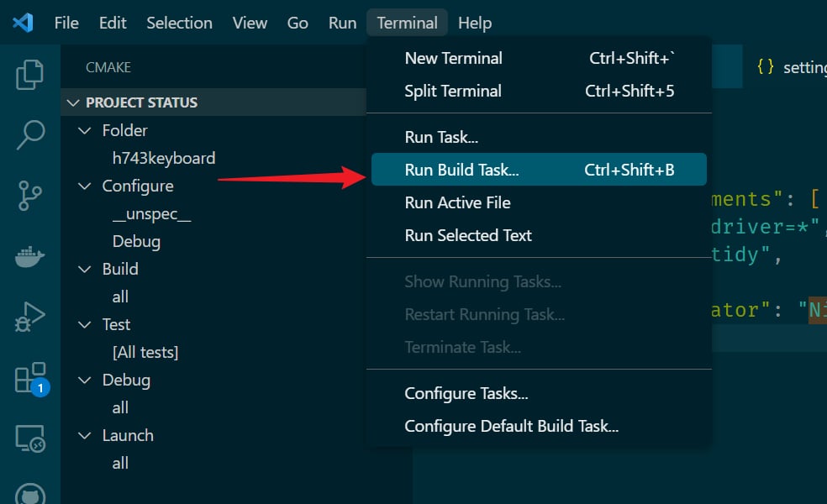
Task: Open the File menu
Action: pyautogui.click(x=66, y=23)
